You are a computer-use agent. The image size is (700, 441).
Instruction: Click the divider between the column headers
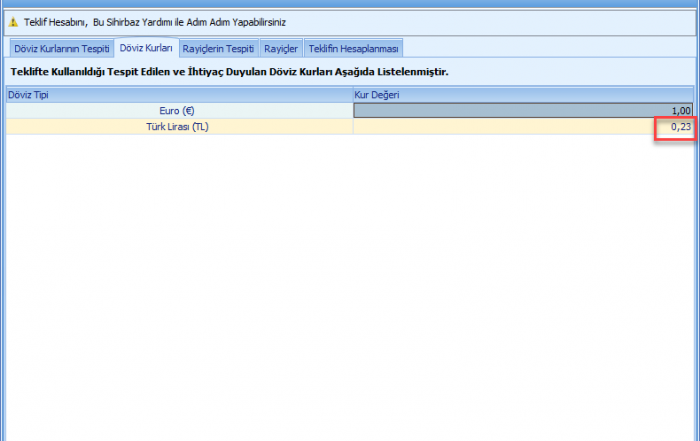tap(352, 95)
